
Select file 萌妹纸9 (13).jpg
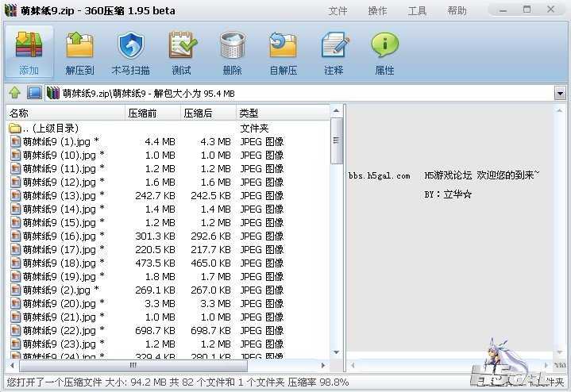point(59,195)
